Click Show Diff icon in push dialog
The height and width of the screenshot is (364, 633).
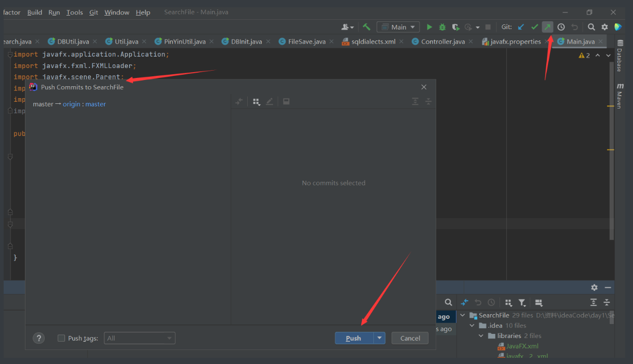(x=239, y=101)
